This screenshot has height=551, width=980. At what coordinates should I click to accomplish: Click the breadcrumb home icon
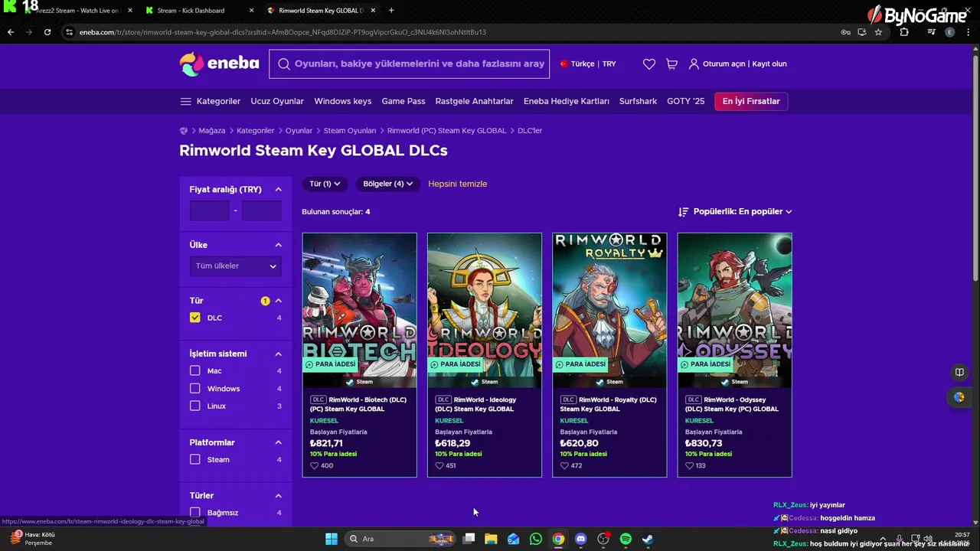click(184, 131)
